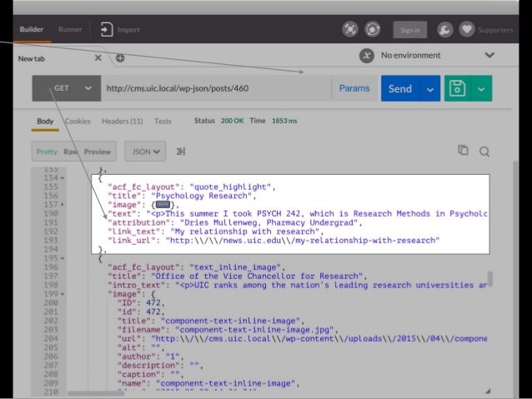Click the Supporters link
The image size is (532, 399).
coord(495,30)
